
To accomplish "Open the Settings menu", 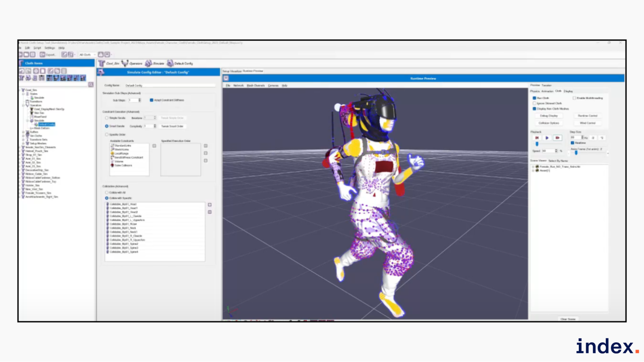I will pyautogui.click(x=49, y=48).
